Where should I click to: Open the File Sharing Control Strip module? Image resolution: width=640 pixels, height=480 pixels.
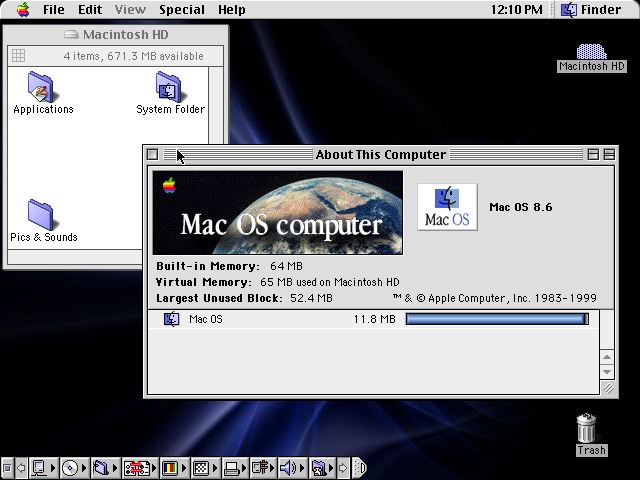click(104, 468)
